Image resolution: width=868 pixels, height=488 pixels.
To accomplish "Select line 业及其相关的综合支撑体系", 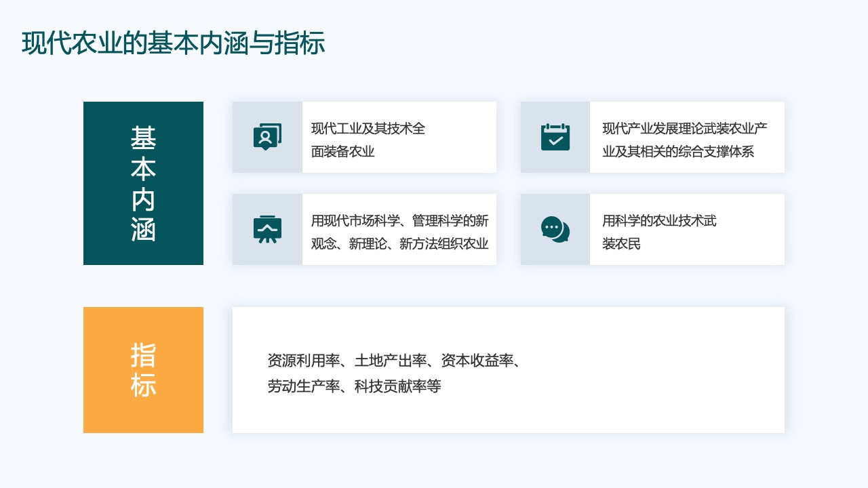I will pyautogui.click(x=678, y=151).
